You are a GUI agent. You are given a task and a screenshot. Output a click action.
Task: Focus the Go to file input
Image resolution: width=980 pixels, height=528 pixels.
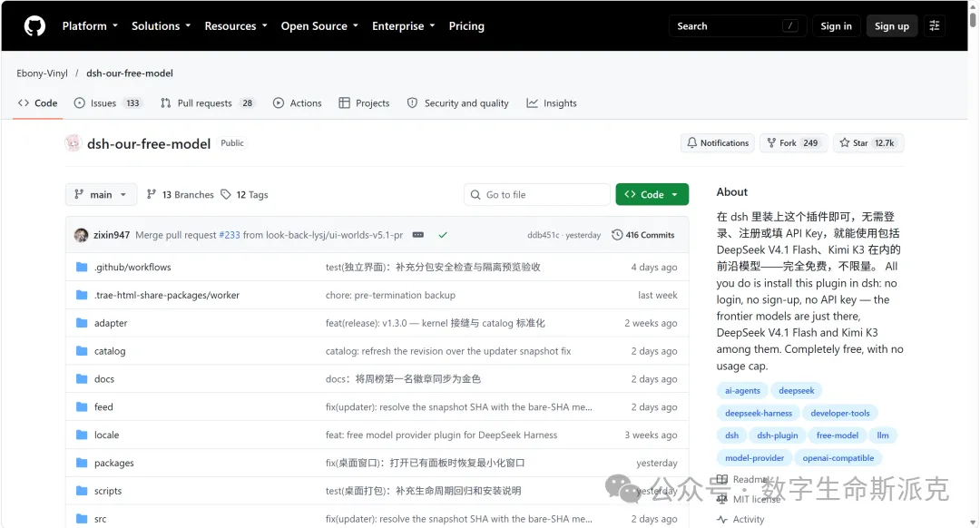[x=537, y=194]
